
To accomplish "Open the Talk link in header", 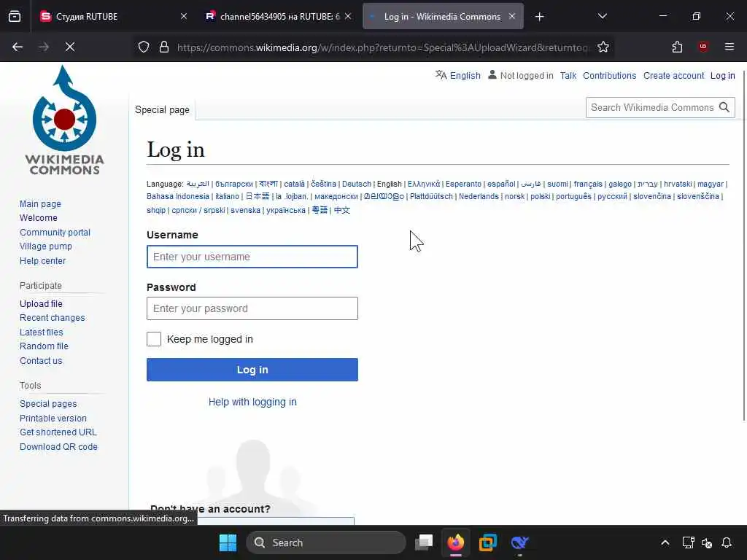I will click(568, 76).
